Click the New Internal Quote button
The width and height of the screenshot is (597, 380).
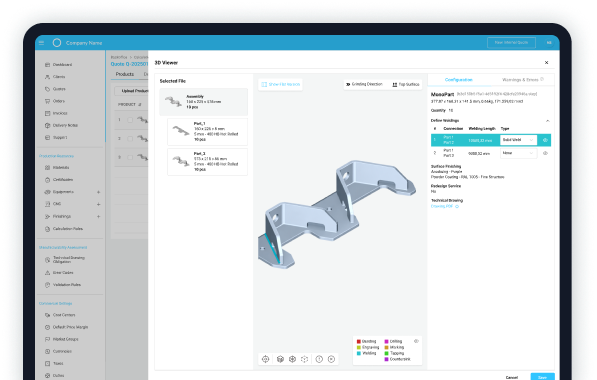click(x=511, y=43)
